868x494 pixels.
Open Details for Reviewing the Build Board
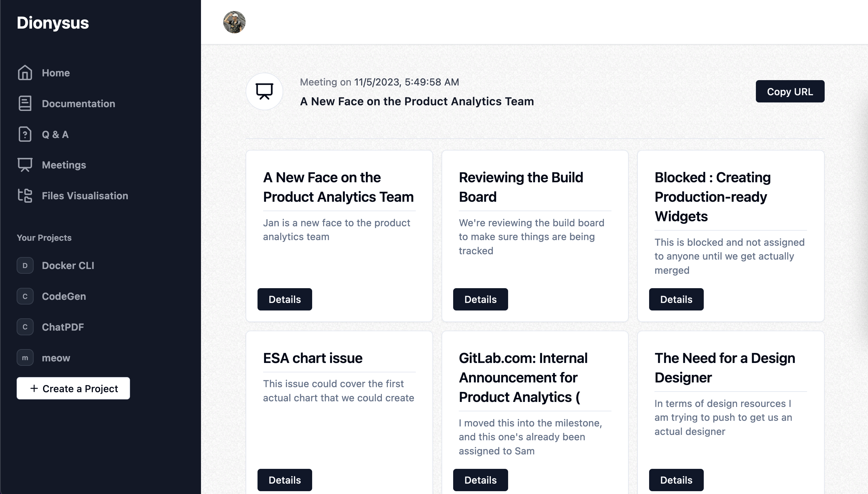click(x=480, y=299)
